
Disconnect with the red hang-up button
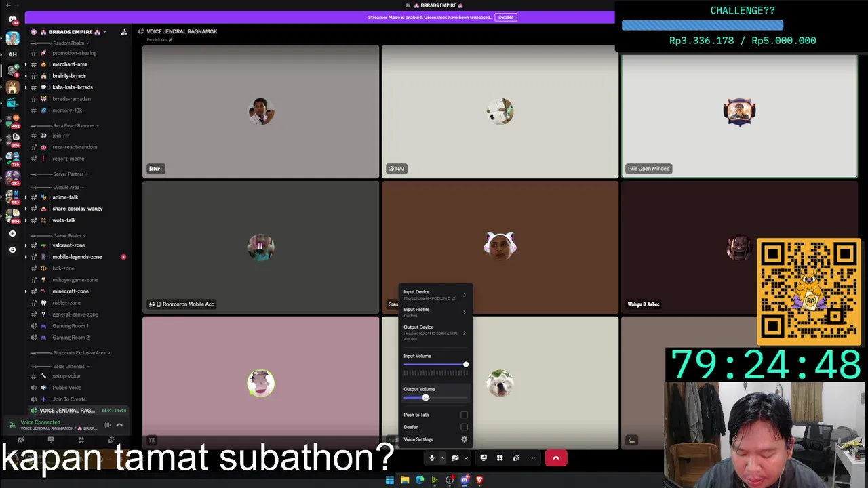click(x=556, y=458)
